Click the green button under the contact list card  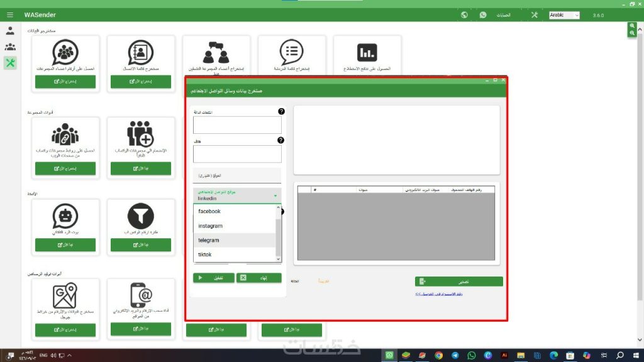pos(140,81)
